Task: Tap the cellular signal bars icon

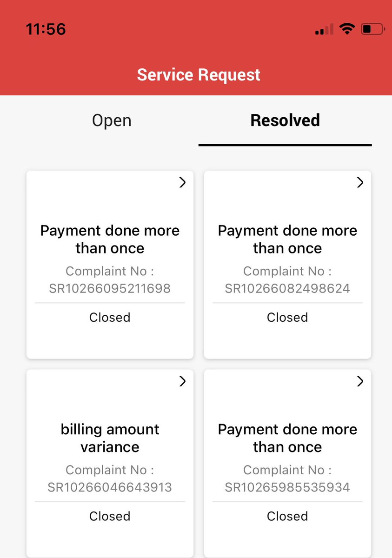Action: [x=324, y=30]
